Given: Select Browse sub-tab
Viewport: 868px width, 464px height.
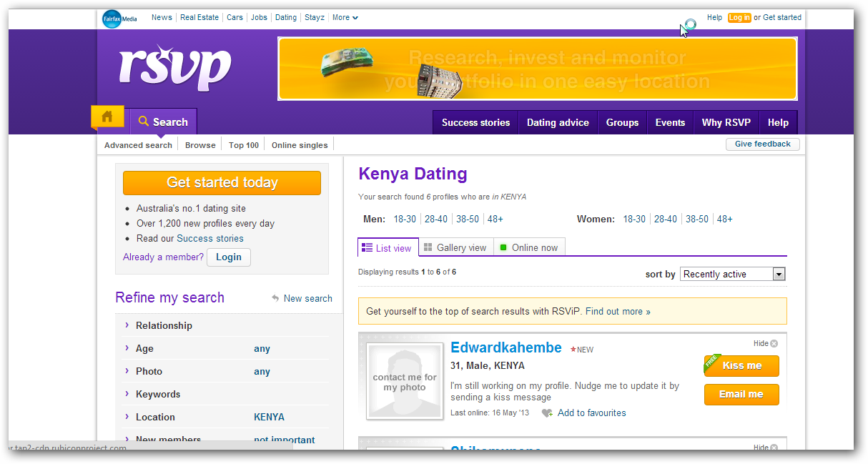Looking at the screenshot, I should click(200, 145).
